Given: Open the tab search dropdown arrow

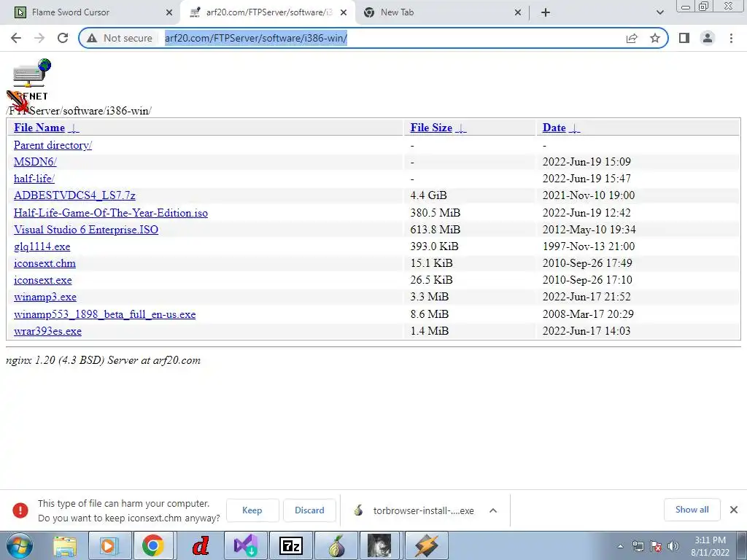Looking at the screenshot, I should (x=659, y=12).
